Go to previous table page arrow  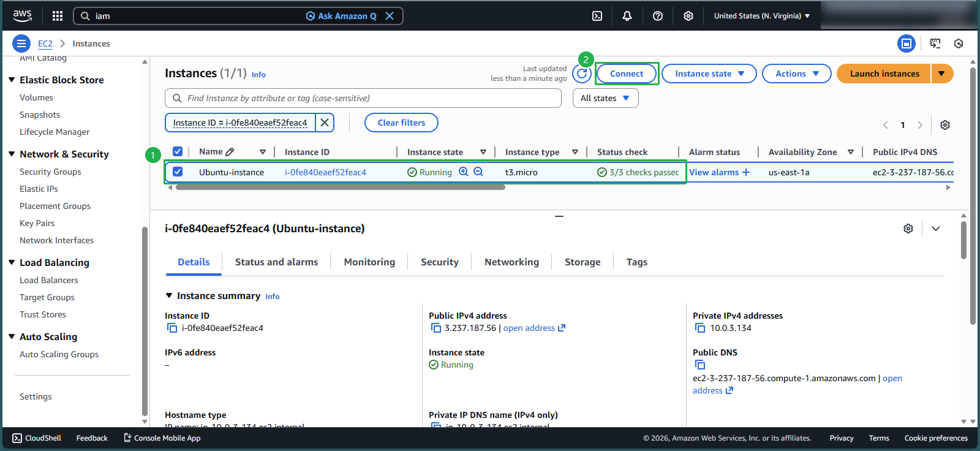[886, 125]
